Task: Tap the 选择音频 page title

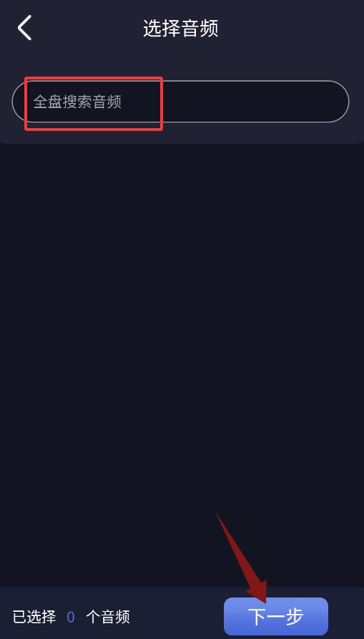Action: [x=181, y=29]
